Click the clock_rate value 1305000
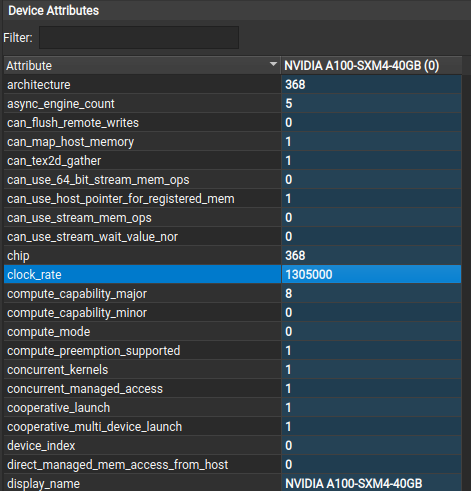 coord(309,275)
